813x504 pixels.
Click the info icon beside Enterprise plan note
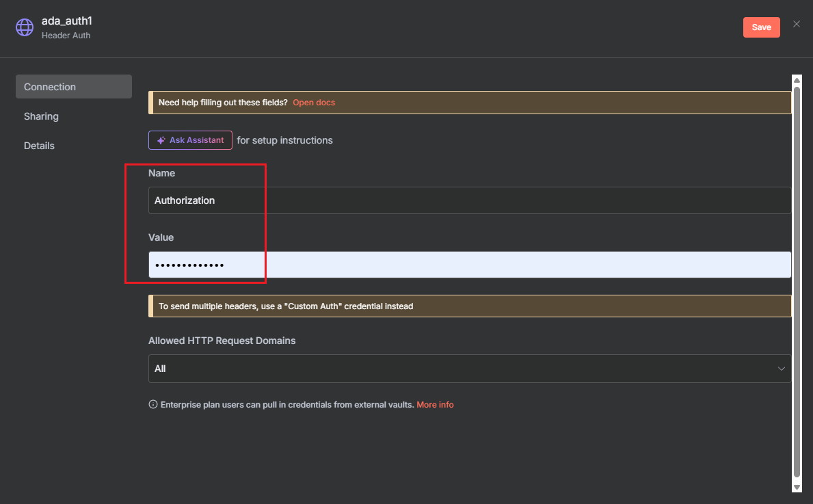tap(153, 405)
